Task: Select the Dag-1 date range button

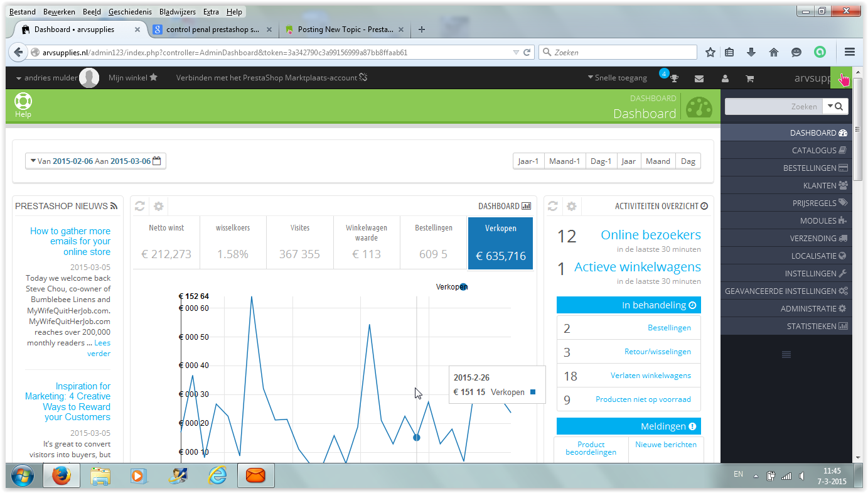Action: [x=601, y=161]
